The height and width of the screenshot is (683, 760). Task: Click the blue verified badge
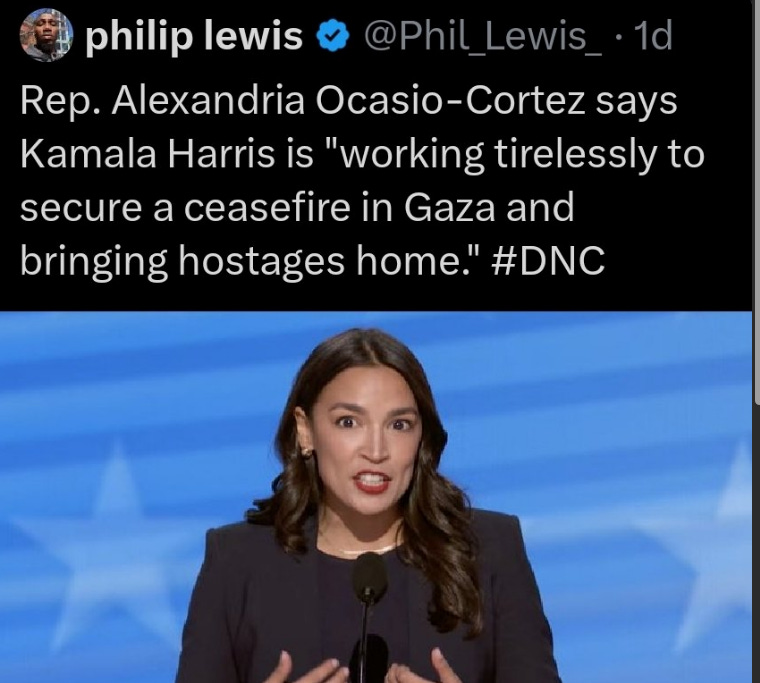332,38
